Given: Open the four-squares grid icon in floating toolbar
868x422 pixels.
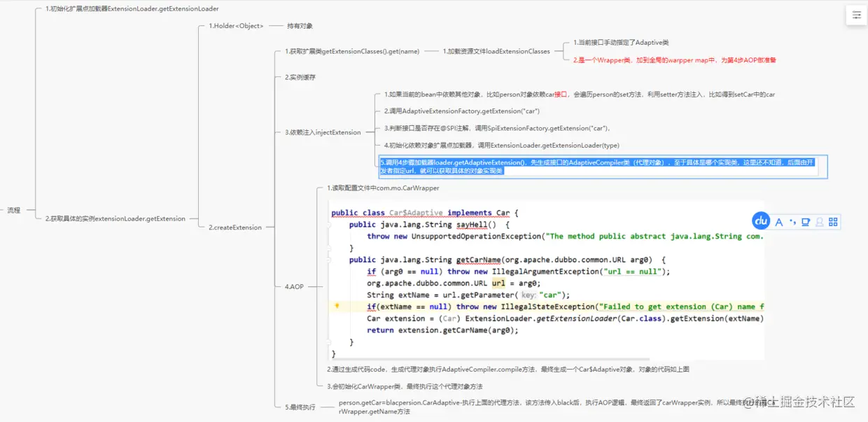Looking at the screenshot, I should pos(833,222).
